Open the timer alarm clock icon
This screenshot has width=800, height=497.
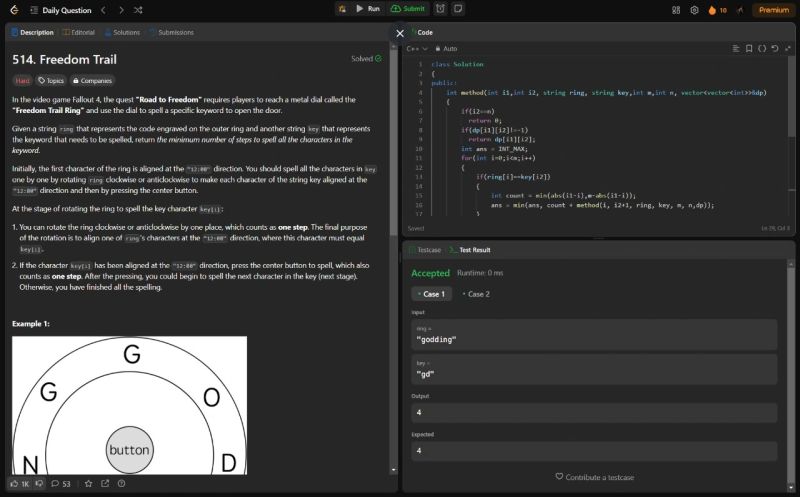tap(440, 9)
